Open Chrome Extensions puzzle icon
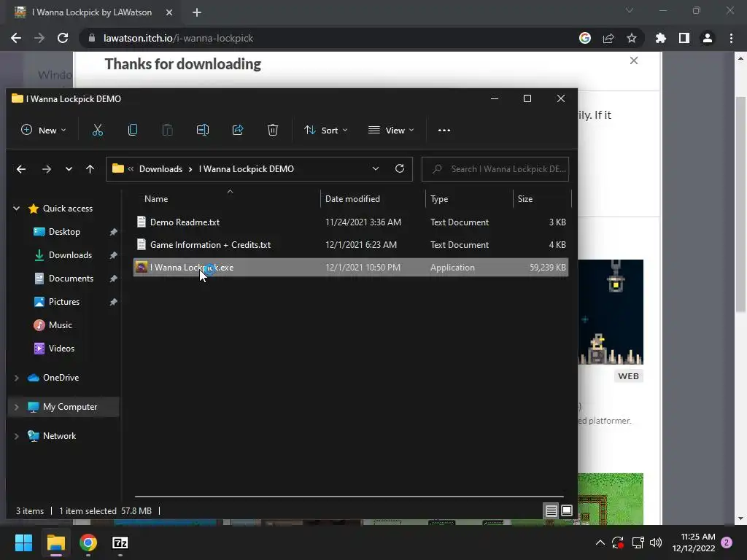The width and height of the screenshot is (747, 560). 661,38
